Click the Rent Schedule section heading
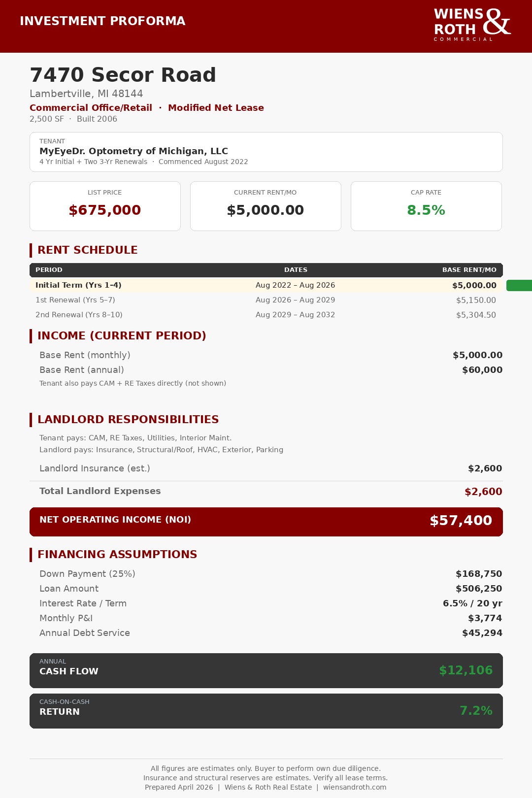Viewport: 532px width, 798px height. (88, 250)
